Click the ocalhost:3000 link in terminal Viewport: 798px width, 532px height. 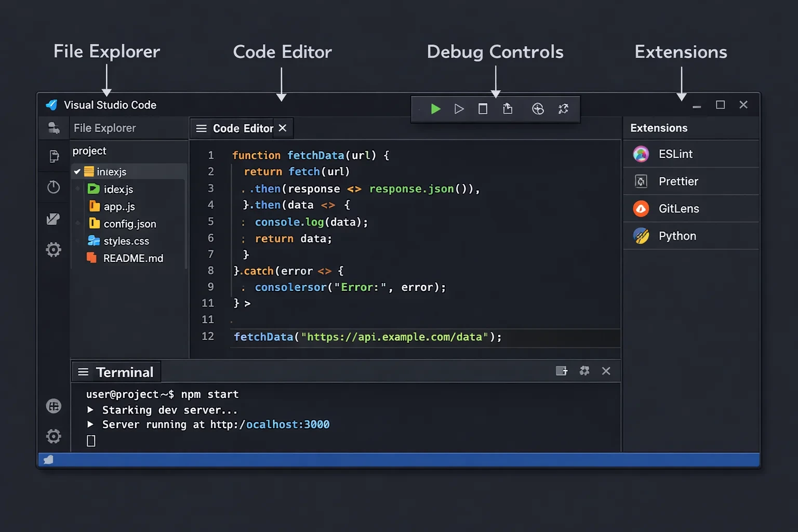pyautogui.click(x=288, y=424)
